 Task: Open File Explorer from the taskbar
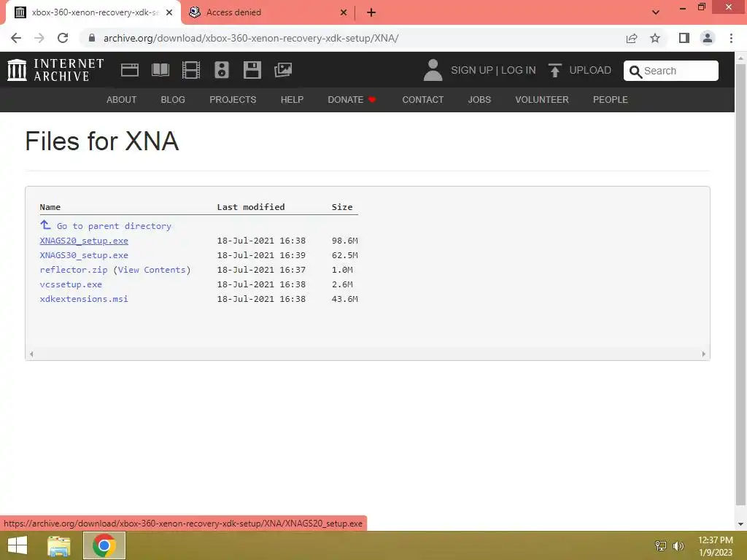tap(58, 545)
